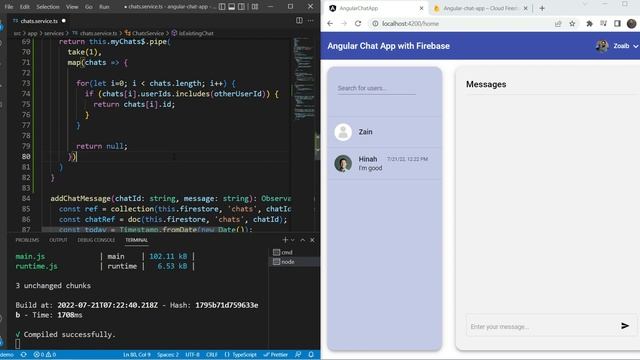Screen dimensions: 640x360
Task: Open Chrome extensions puzzle icon
Action: [589, 24]
